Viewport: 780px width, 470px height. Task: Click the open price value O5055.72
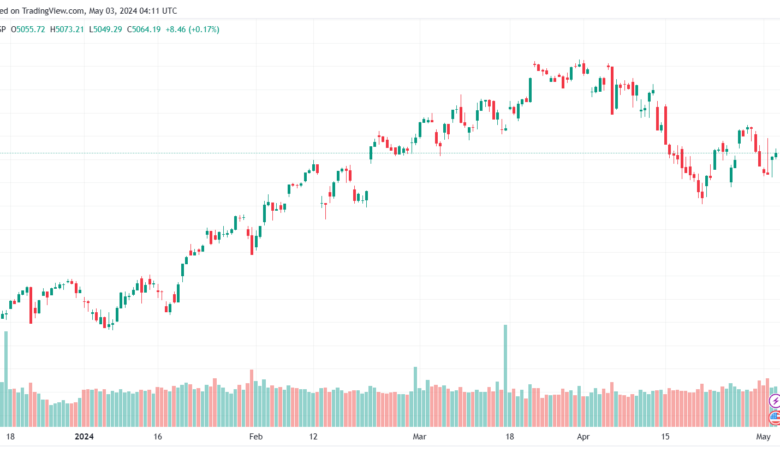[x=28, y=29]
